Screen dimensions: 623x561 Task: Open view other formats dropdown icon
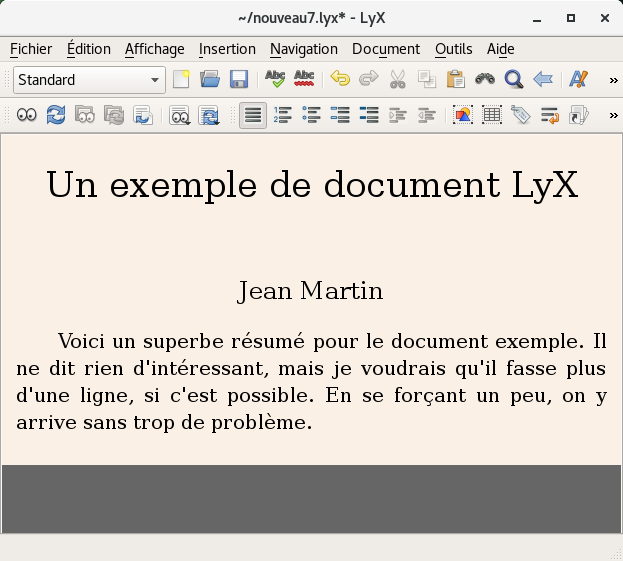pos(180,115)
